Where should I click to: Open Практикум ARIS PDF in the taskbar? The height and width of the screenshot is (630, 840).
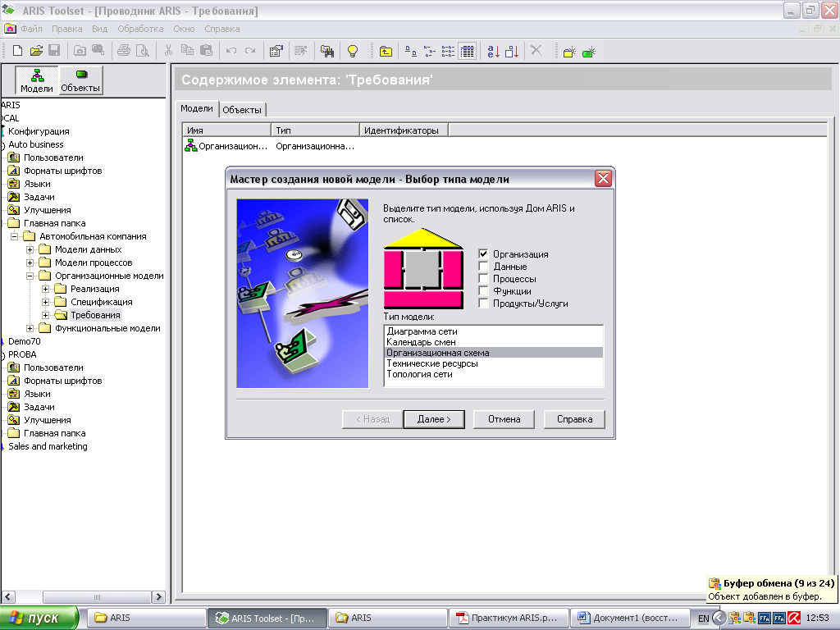tap(507, 618)
